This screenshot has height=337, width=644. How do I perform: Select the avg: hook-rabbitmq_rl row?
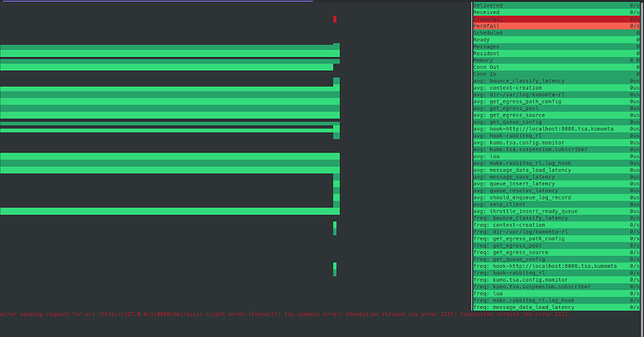[x=556, y=135]
